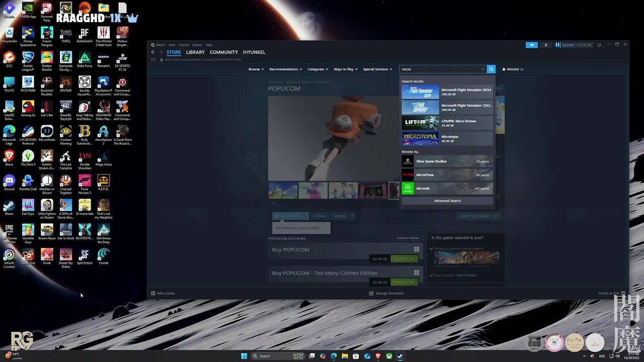The image size is (644, 362).
Task: Open Brave browser in taskbar
Action: point(378,356)
